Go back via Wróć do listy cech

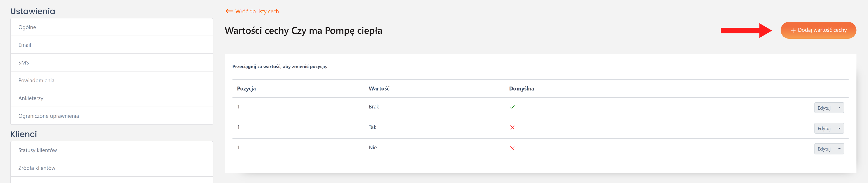pyautogui.click(x=257, y=11)
